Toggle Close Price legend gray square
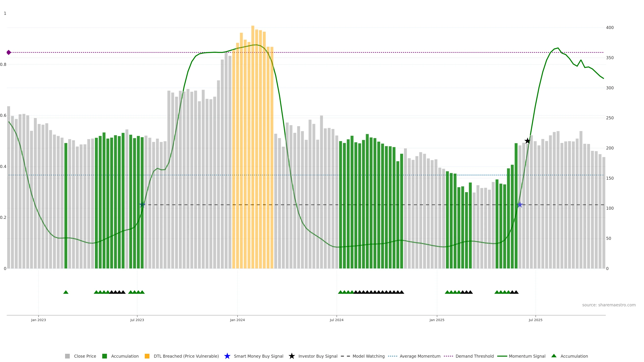Image resolution: width=644 pixels, height=362 pixels. point(67,356)
